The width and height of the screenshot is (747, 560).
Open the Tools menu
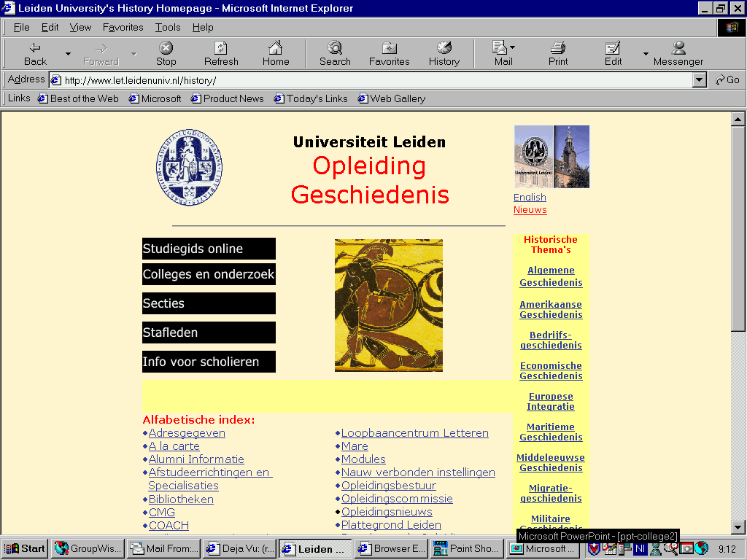pyautogui.click(x=168, y=27)
